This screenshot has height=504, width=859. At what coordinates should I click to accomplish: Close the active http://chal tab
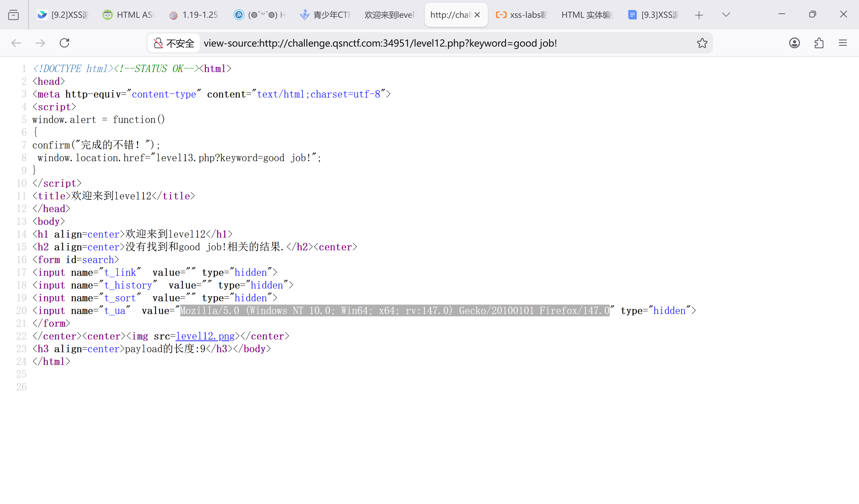click(477, 15)
